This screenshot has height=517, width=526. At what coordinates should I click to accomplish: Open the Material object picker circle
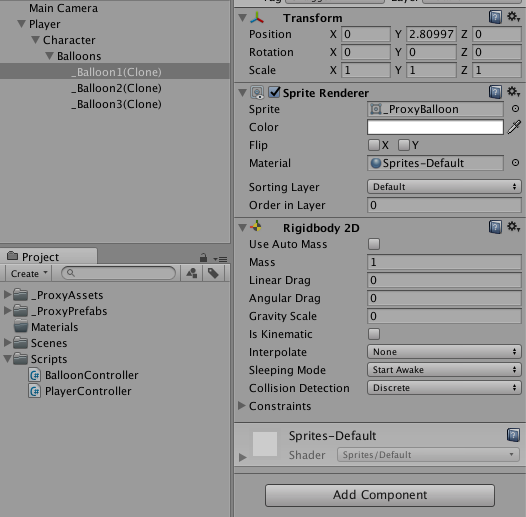pyautogui.click(x=515, y=163)
